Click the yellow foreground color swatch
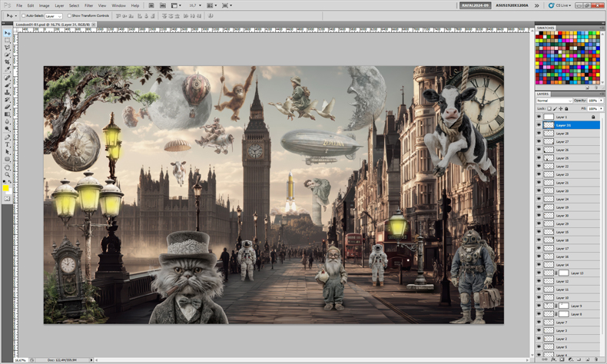 tap(6, 188)
